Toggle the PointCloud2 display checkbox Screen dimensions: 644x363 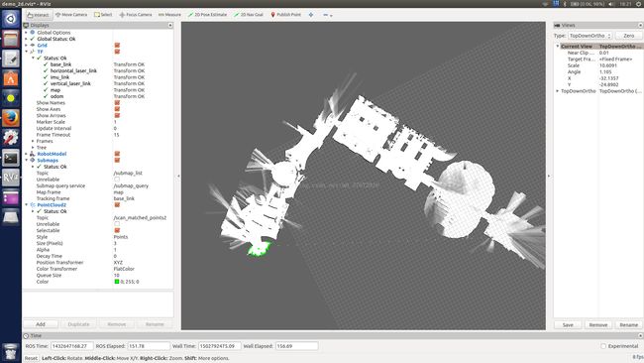(117, 204)
